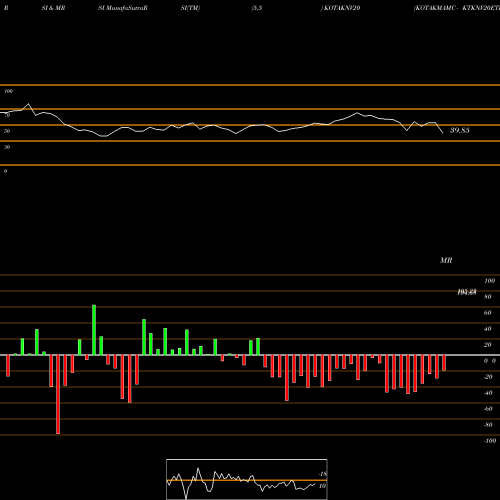Click the '10' label in mini chart
The image size is (500, 500).
tap(322, 486)
